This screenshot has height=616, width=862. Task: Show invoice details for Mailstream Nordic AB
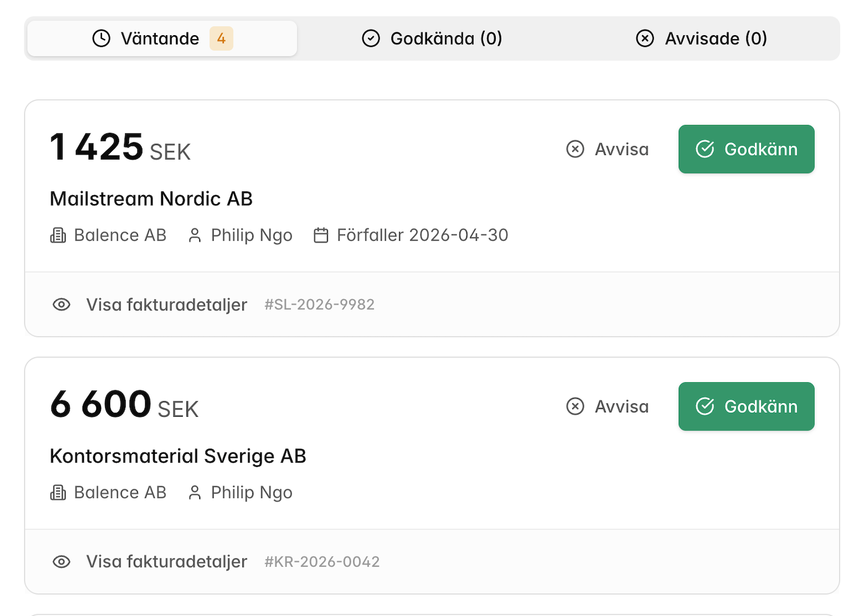coord(166,305)
